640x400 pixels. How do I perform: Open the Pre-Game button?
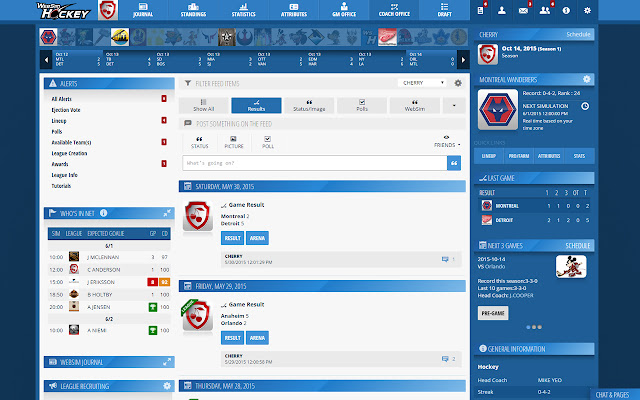coord(493,313)
